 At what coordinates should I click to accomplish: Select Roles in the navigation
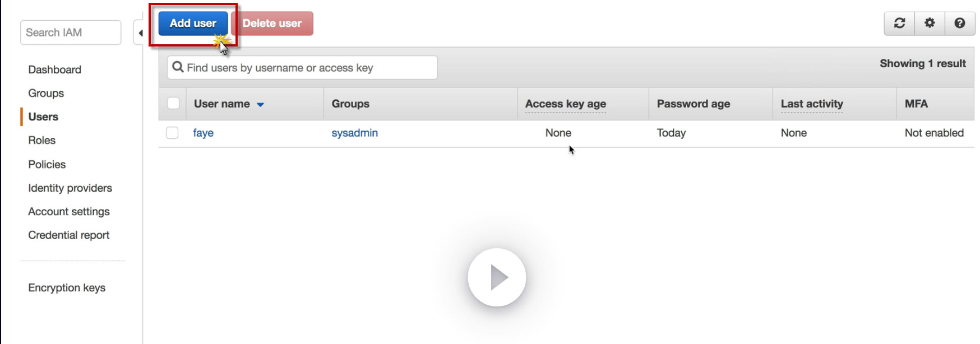[x=41, y=140]
